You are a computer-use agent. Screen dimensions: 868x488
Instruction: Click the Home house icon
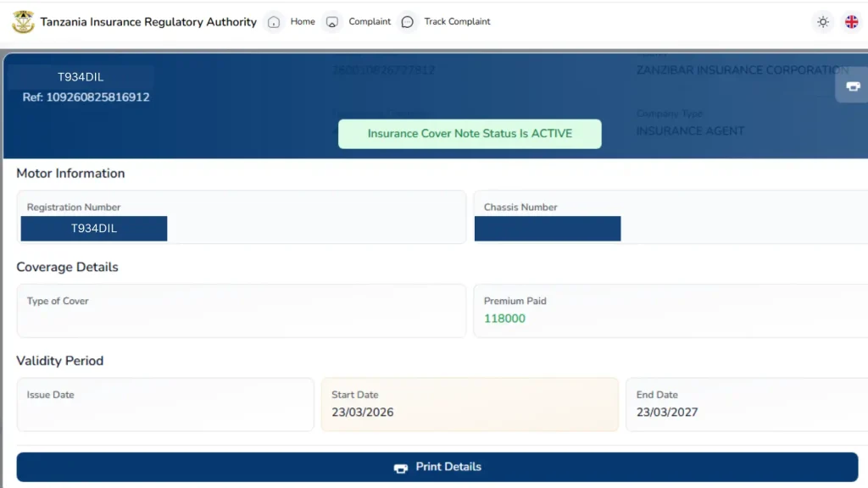(x=274, y=22)
